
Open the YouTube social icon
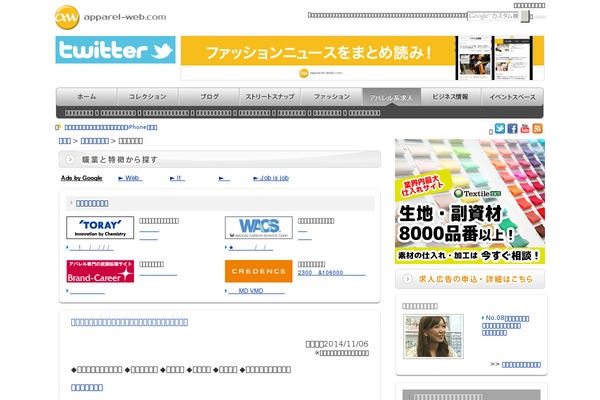[x=525, y=129]
